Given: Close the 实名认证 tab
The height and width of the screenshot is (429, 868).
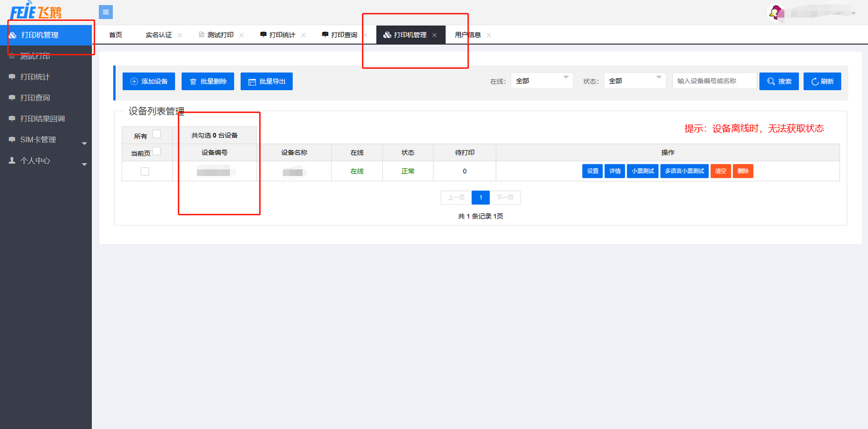Looking at the screenshot, I should (180, 35).
